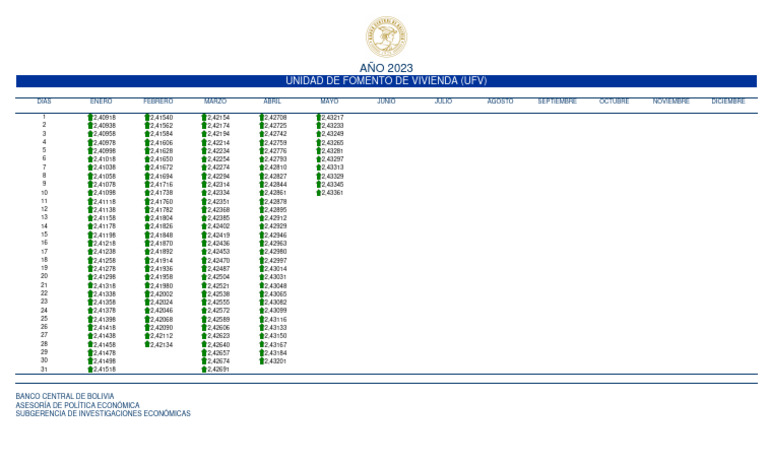Click green up arrow beside 2,40918 in ENERO
The height and width of the screenshot is (466, 768).
click(x=91, y=117)
